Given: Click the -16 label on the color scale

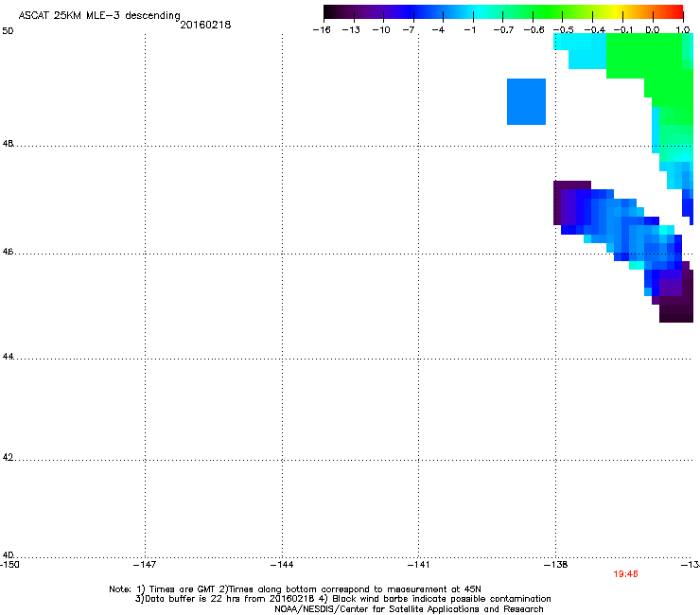Looking at the screenshot, I should click(x=322, y=30).
